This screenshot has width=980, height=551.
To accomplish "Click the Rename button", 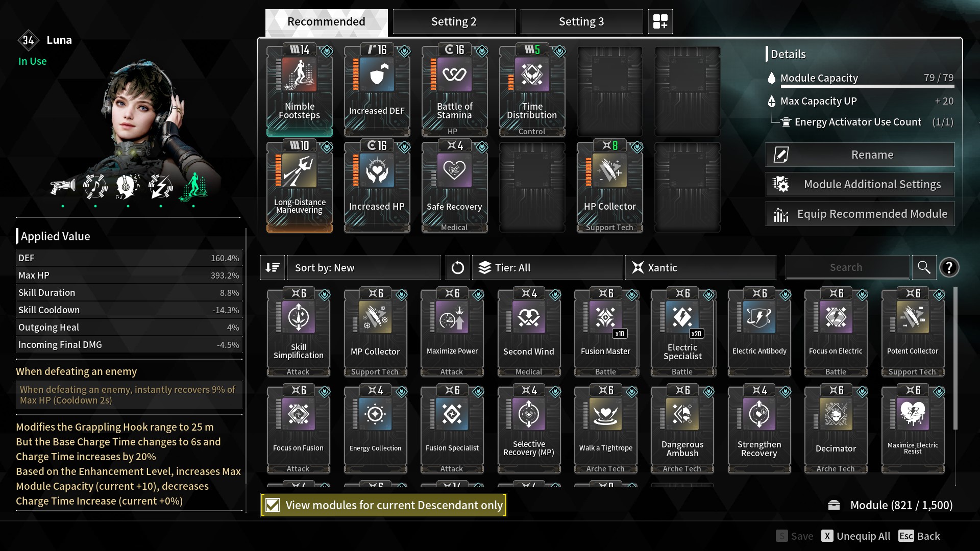I will point(860,155).
